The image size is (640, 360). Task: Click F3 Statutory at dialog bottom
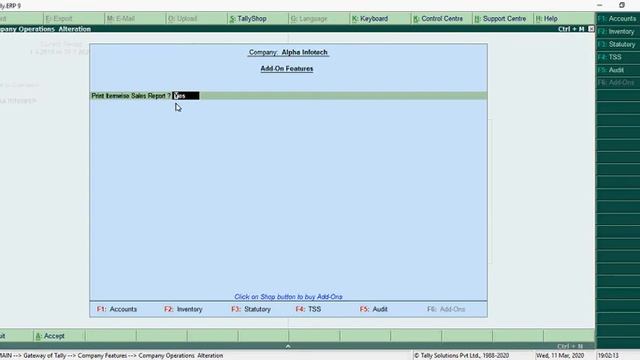251,309
